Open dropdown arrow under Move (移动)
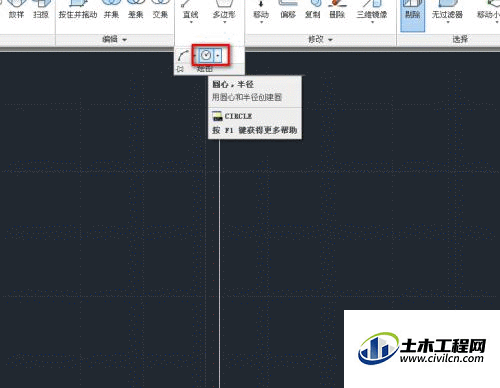This screenshot has height=388, width=500. click(x=261, y=23)
